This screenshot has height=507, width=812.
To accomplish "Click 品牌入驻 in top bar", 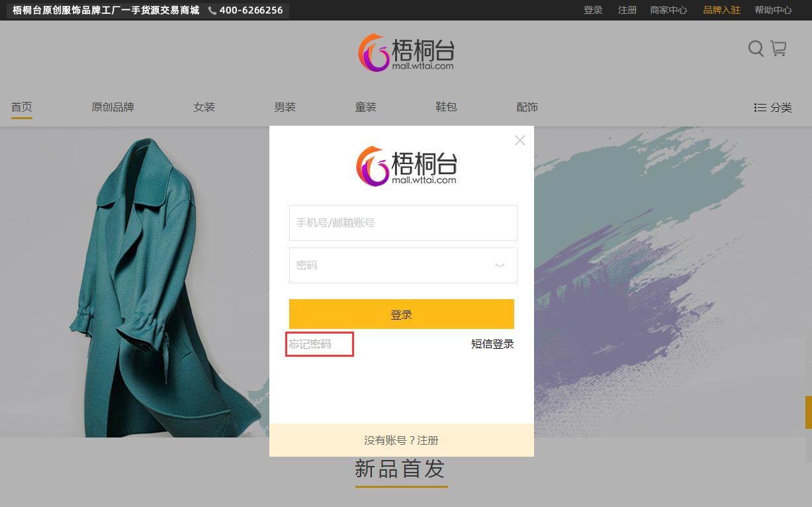I will pos(721,11).
